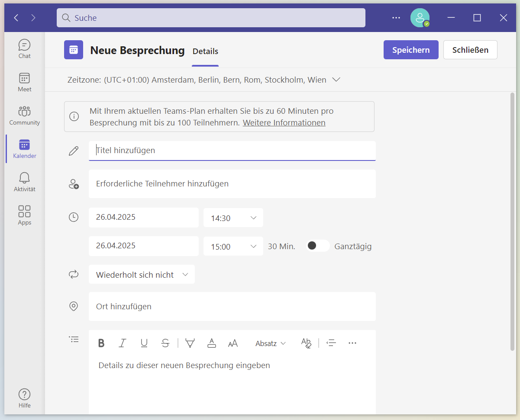Image resolution: width=520 pixels, height=420 pixels.
Task: Apply underline formatting
Action: coord(144,343)
